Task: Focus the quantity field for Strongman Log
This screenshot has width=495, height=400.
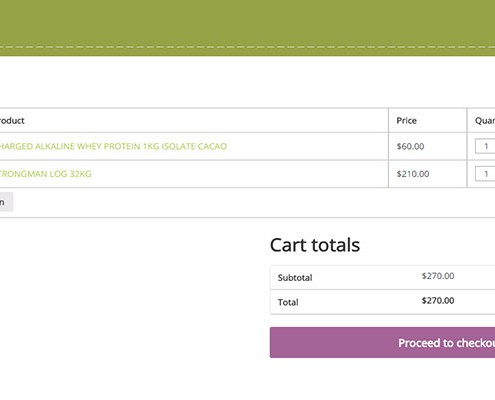Action: [x=485, y=174]
